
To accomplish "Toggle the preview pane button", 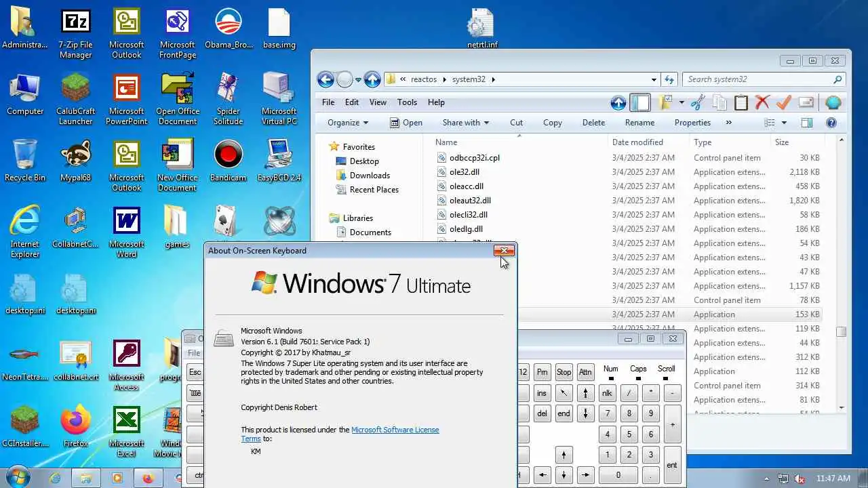I will [x=807, y=123].
